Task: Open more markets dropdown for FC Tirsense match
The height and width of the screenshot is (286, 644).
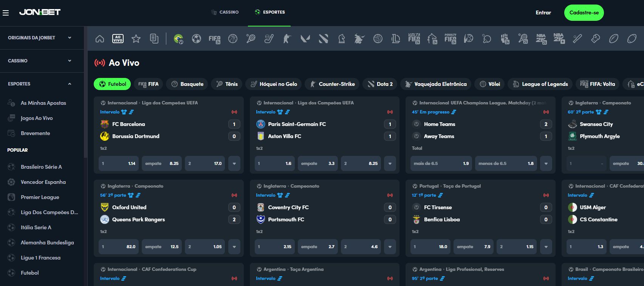Action: (x=546, y=247)
